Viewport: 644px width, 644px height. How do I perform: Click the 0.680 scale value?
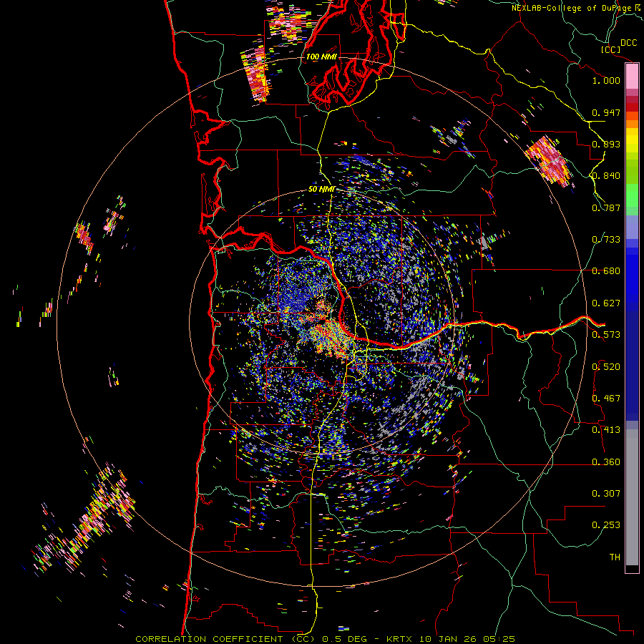click(606, 271)
